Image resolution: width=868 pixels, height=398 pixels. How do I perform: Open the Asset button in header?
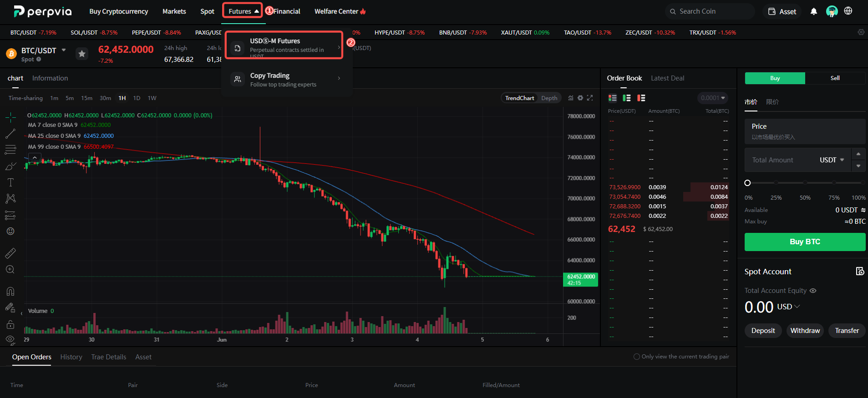(782, 11)
